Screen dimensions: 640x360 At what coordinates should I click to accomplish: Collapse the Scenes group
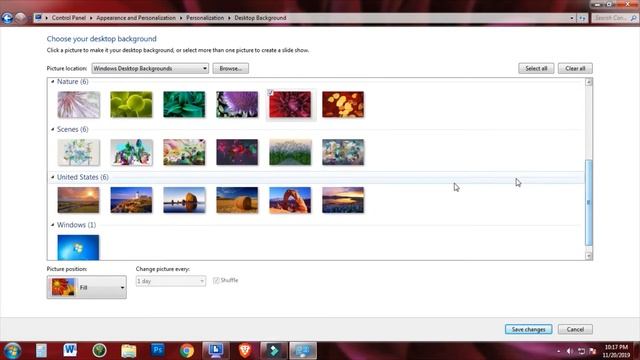tap(53, 129)
